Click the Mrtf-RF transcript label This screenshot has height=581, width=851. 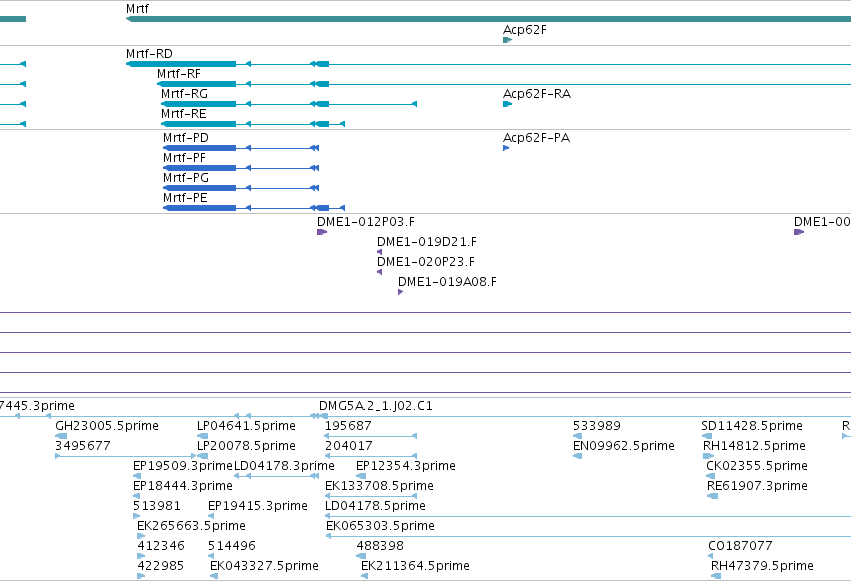point(179,74)
